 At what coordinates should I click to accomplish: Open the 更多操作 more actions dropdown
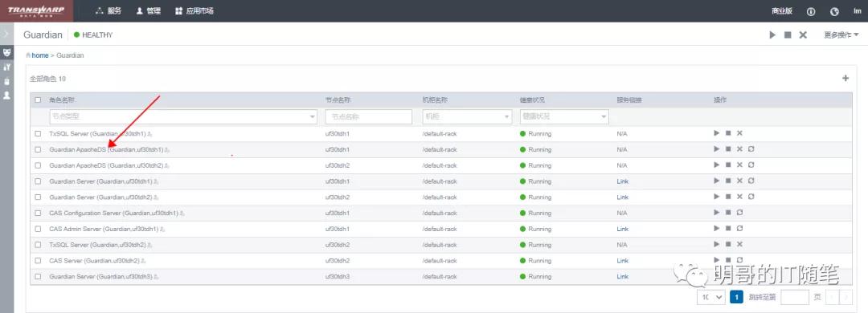(x=841, y=35)
